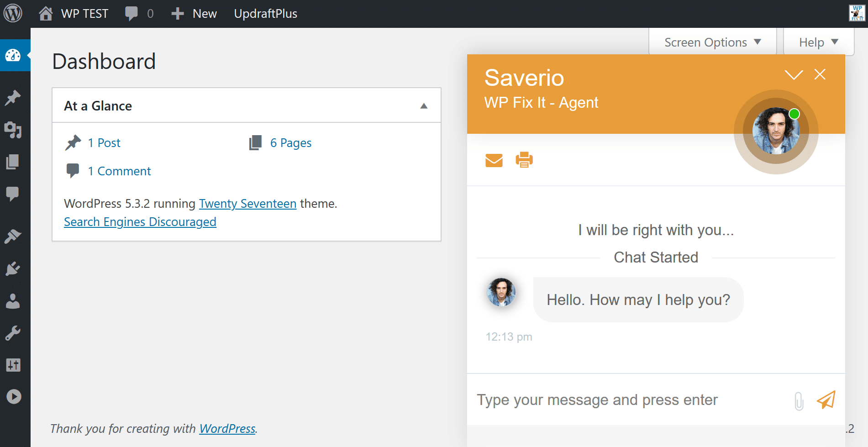Click Saverio's large agent avatar in chat header
Screen dimensions: 868x447
tap(776, 131)
